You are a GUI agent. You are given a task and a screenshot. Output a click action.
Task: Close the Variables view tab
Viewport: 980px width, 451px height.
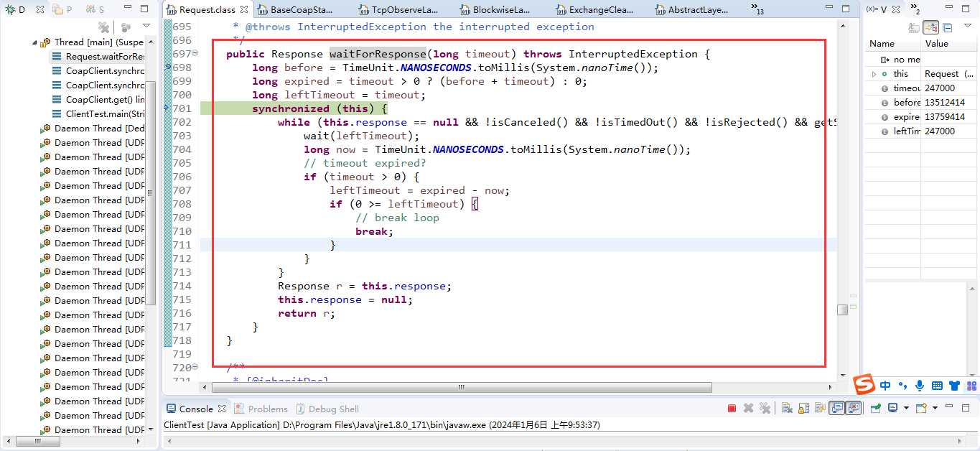pos(895,9)
